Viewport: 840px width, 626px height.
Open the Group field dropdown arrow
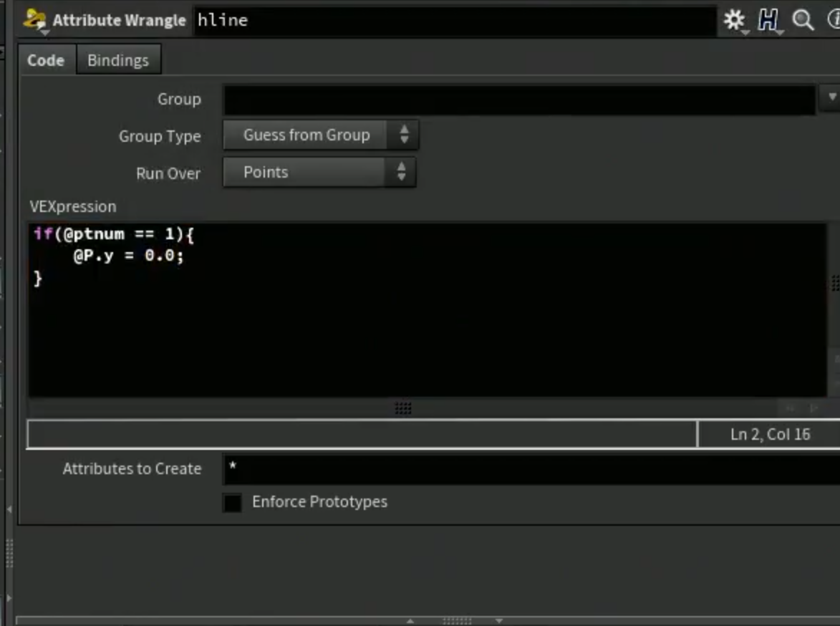[831, 97]
